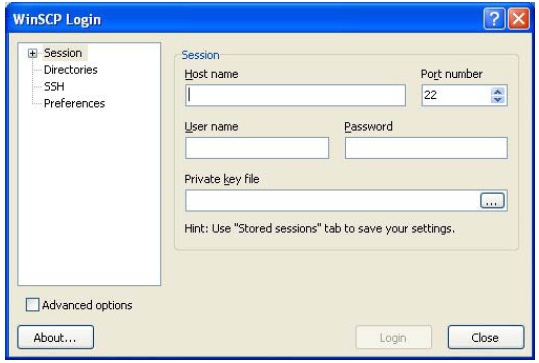Focus the User name field
The image size is (539, 363).
click(x=257, y=148)
